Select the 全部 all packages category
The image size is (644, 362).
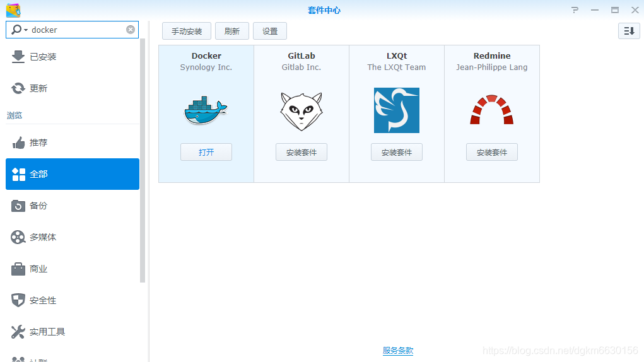click(x=73, y=174)
